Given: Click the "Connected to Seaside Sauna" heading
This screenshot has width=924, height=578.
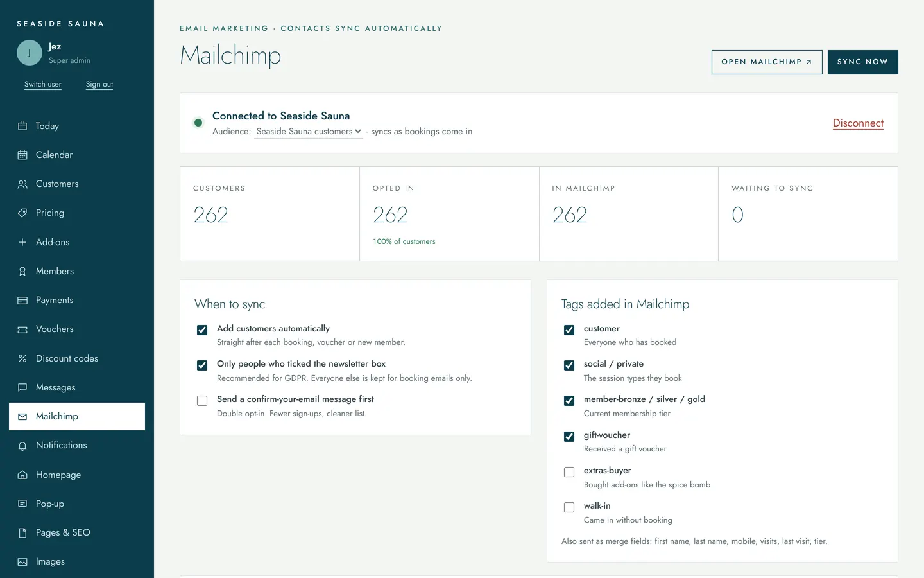Looking at the screenshot, I should point(281,116).
